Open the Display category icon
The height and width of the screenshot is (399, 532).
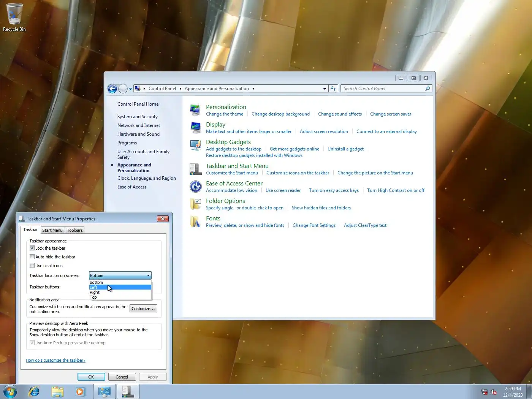tap(195, 128)
